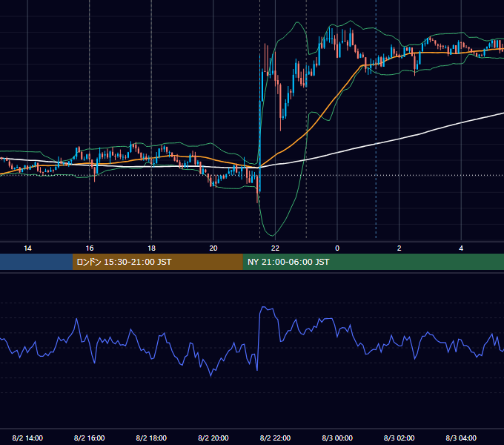This screenshot has width=504, height=445.
Task: Click hour label 18 on the price chart axis
Action: tap(151, 248)
